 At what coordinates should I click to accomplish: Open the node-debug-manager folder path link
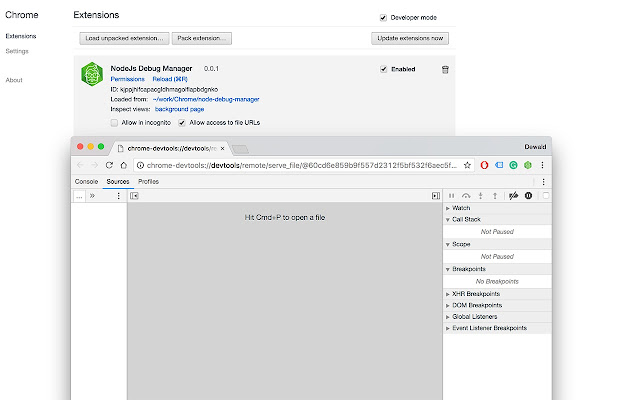click(206, 99)
